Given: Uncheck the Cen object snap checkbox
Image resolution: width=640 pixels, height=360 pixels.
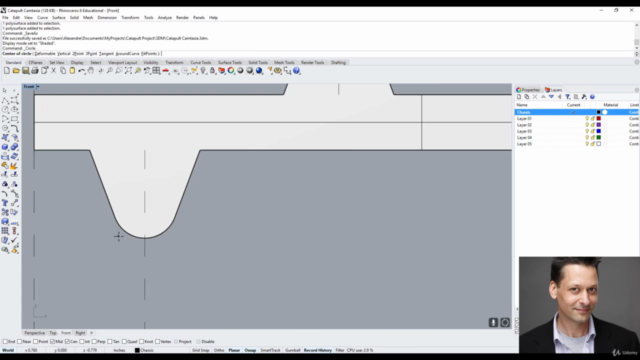Looking at the screenshot, I should 67,342.
